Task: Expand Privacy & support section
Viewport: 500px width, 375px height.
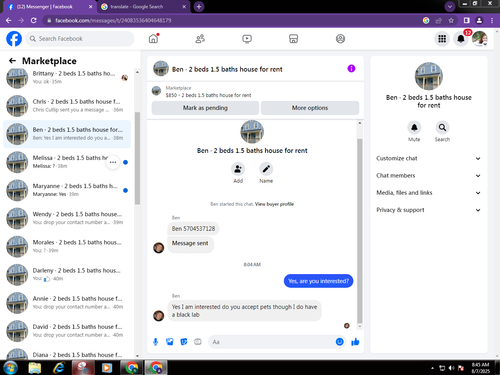Action: coord(428,210)
